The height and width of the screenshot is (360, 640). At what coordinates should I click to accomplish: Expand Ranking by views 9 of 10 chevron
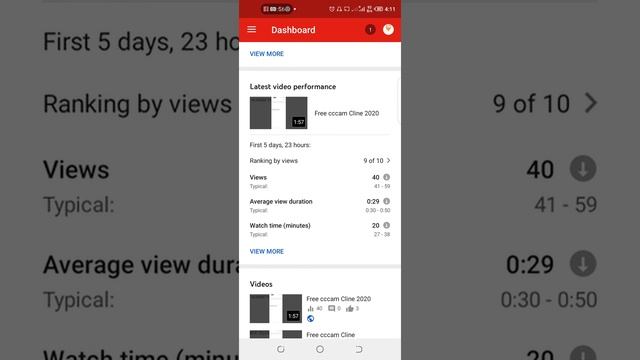[x=389, y=160]
